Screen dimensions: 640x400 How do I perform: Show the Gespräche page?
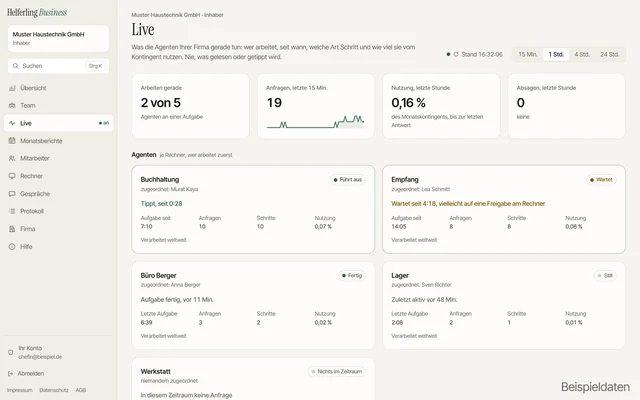point(58,194)
